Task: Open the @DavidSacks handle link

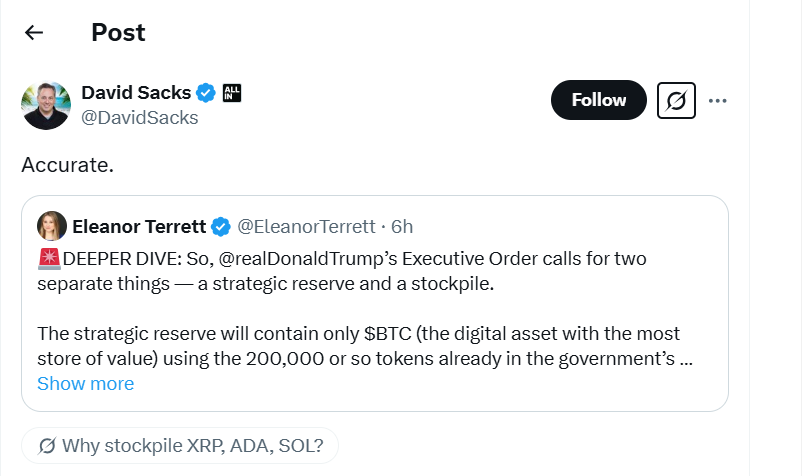Action: 139,118
